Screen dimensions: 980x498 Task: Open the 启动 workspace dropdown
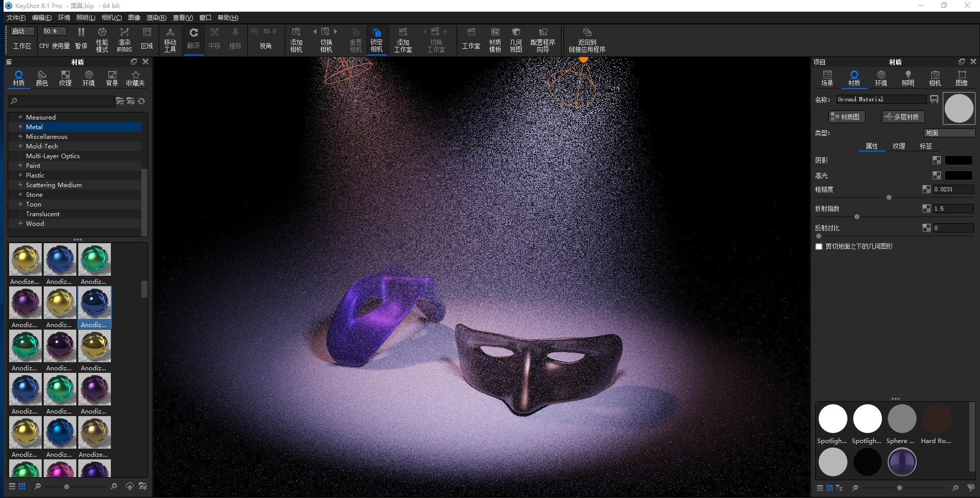[x=22, y=31]
